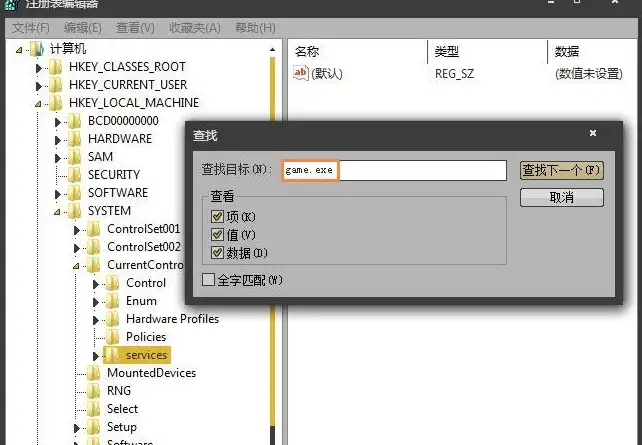Click the HARDWARE key folder icon
Image resolution: width=642 pixels, height=445 pixels.
(x=75, y=139)
